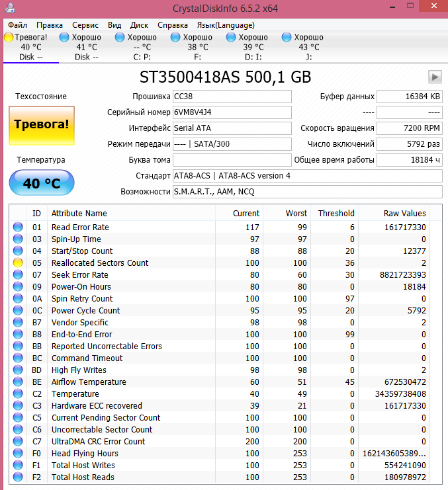Click status icon for Uncorrectable Sector Count
448x490 pixels.
point(18,429)
